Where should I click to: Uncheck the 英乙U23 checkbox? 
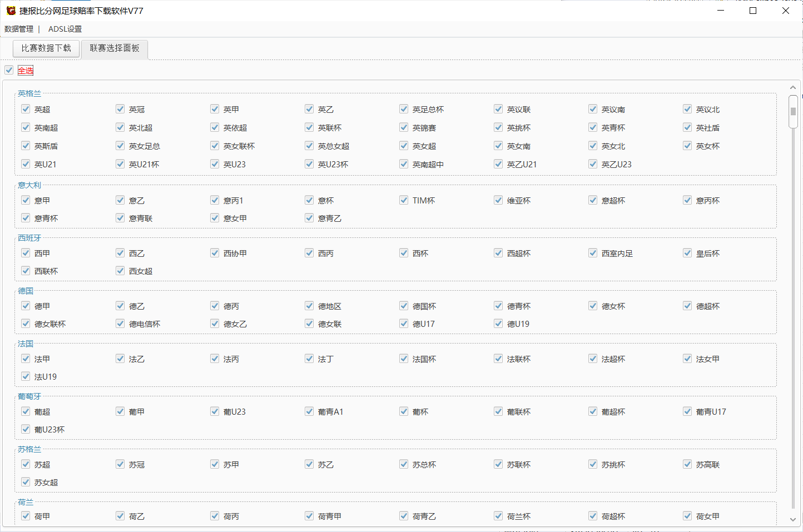[593, 164]
